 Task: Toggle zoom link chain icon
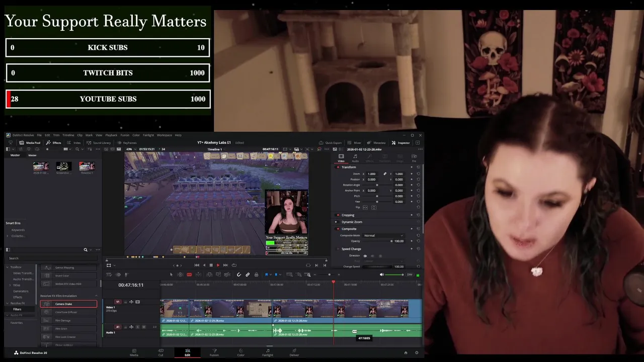pyautogui.click(x=385, y=174)
